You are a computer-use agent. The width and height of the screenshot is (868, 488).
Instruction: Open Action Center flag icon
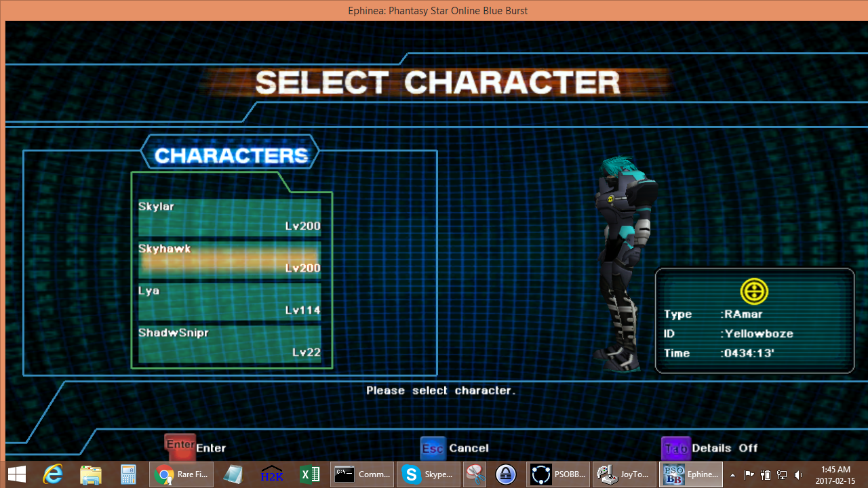[x=749, y=475]
